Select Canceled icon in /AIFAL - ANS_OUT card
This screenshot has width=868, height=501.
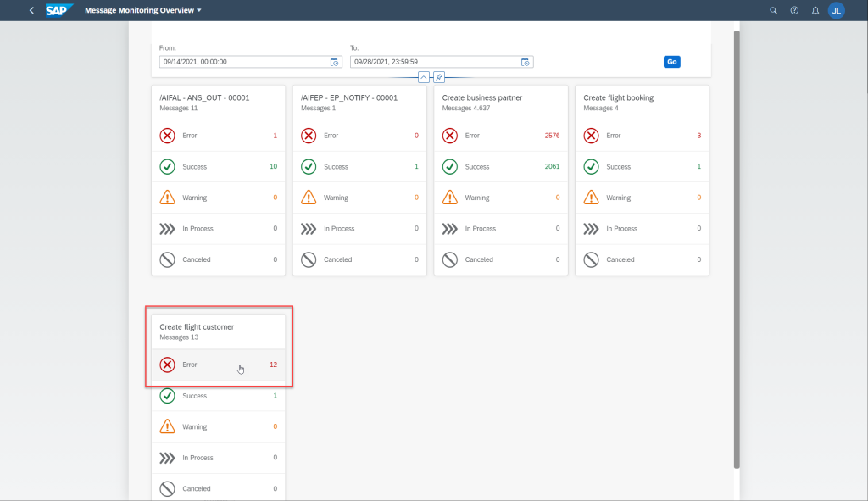click(x=167, y=259)
